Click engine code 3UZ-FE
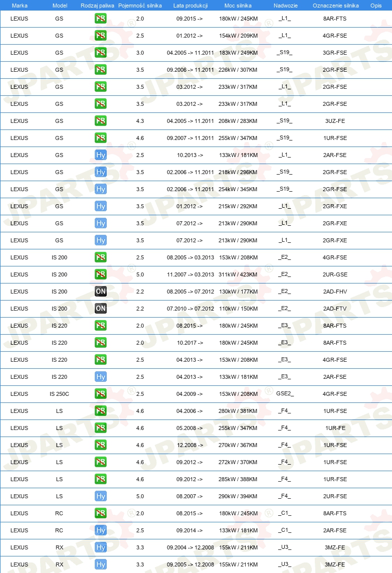This screenshot has height=573, width=392. pos(335,121)
